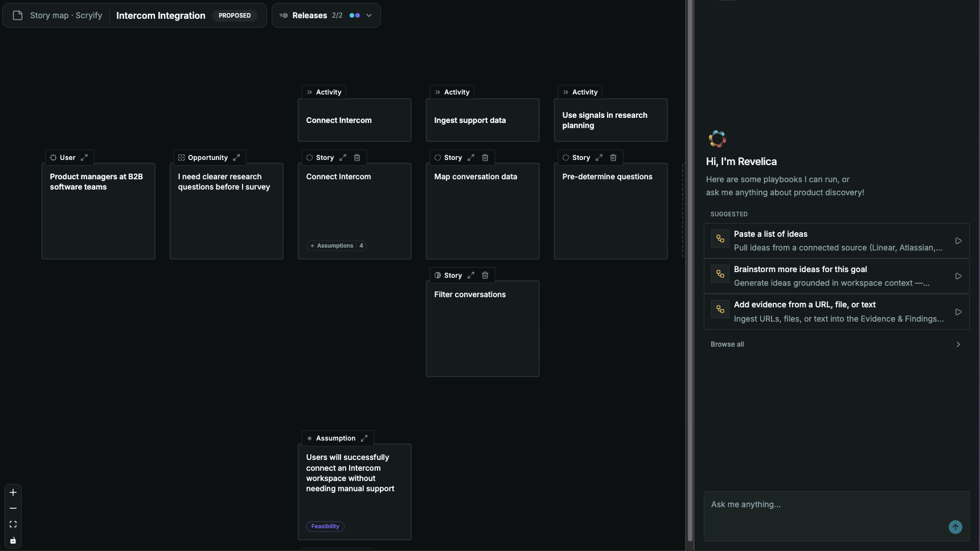Click the canvas vertical scrollbar
The height and width of the screenshot is (551, 980).
click(x=690, y=270)
